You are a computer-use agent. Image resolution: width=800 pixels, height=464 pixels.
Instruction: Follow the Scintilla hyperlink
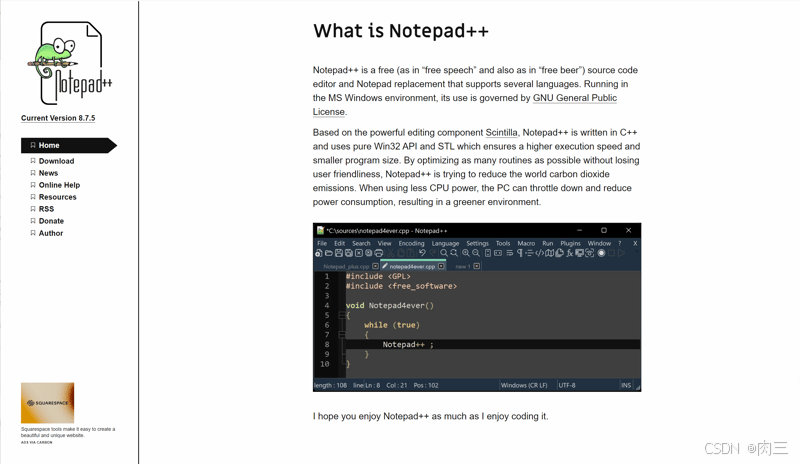pyautogui.click(x=501, y=133)
